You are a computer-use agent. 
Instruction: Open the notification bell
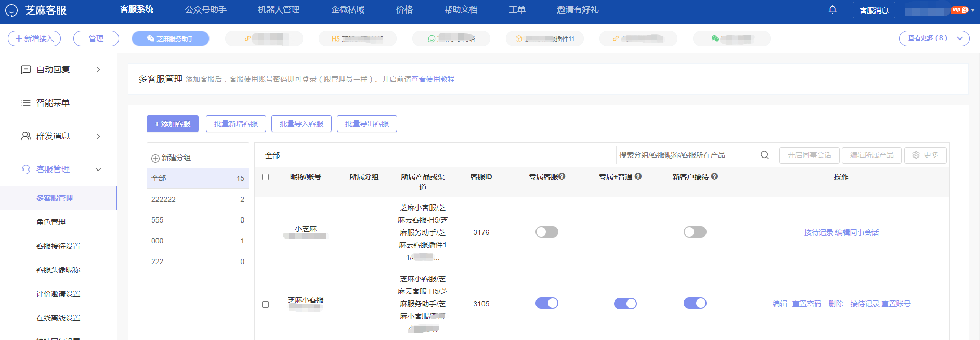pos(832,10)
